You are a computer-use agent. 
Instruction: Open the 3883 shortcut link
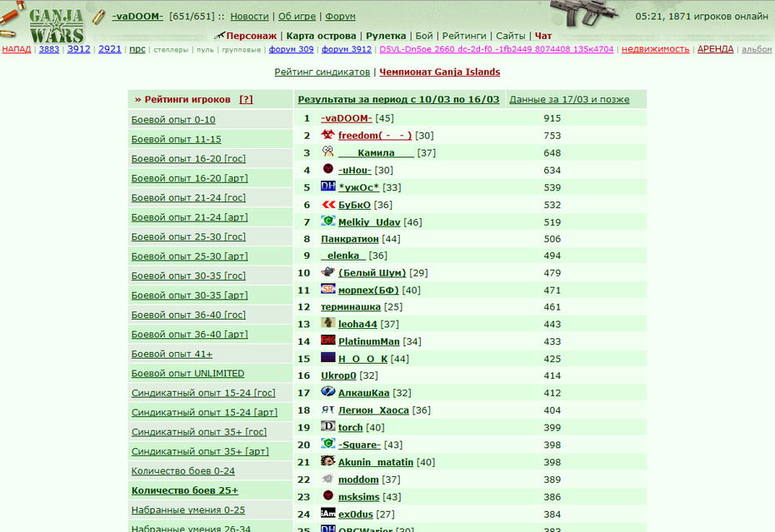tap(49, 49)
